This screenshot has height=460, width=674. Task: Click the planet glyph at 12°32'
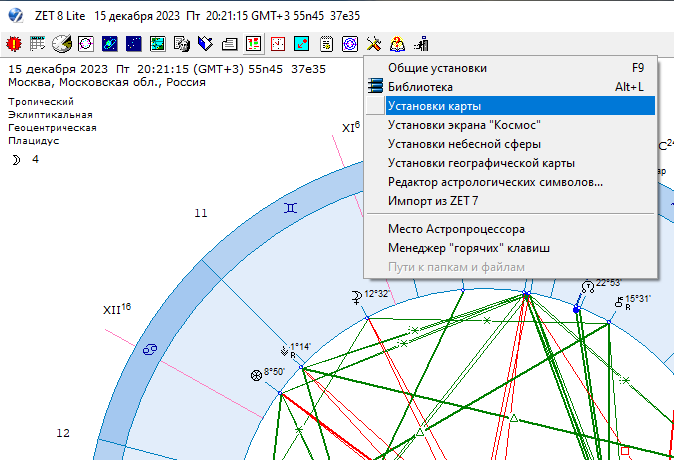357,297
